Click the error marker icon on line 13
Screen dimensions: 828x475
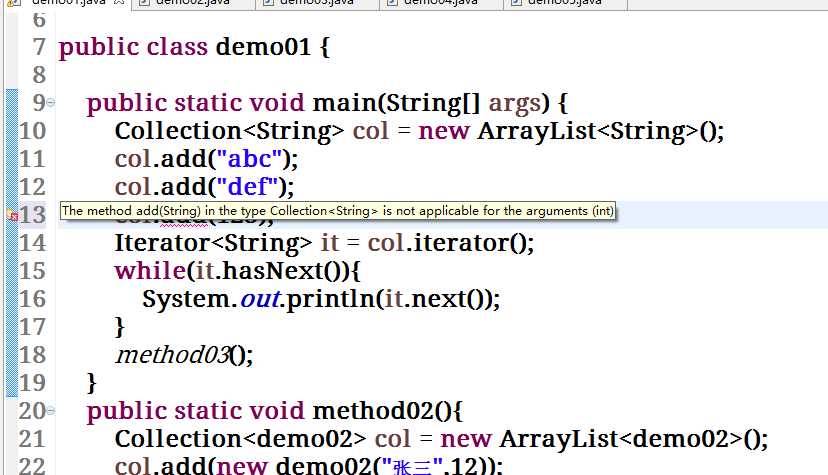(x=12, y=215)
